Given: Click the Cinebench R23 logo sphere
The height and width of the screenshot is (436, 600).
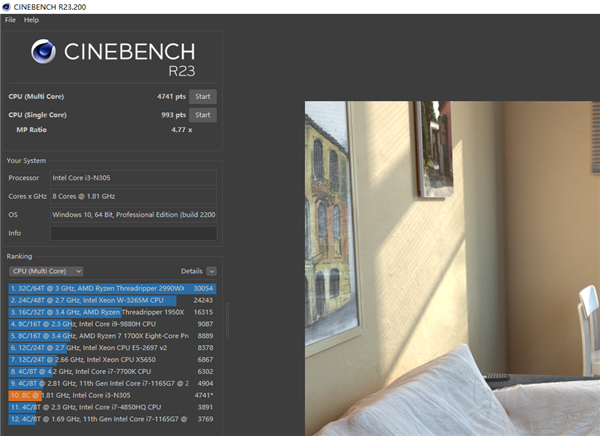Looking at the screenshot, I should pos(43,51).
